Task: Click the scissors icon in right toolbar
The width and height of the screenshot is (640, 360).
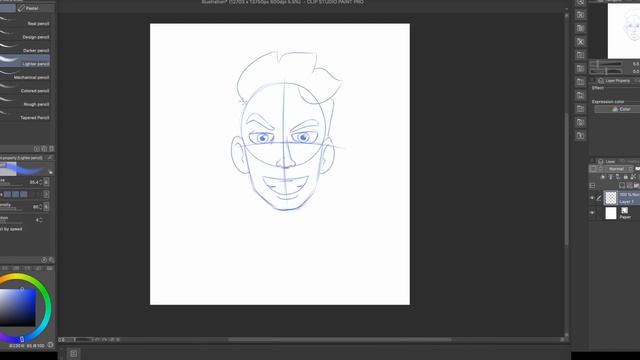Action: click(580, 42)
